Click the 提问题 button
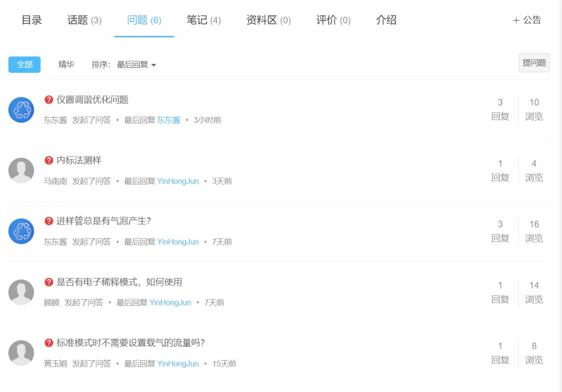562x392 pixels. [534, 62]
